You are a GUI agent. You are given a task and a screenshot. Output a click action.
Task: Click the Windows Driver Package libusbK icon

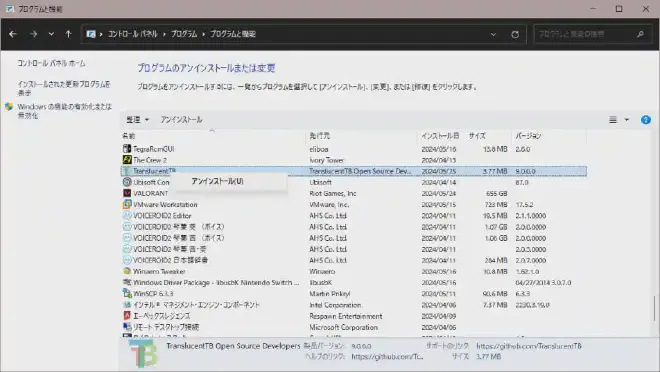click(127, 282)
